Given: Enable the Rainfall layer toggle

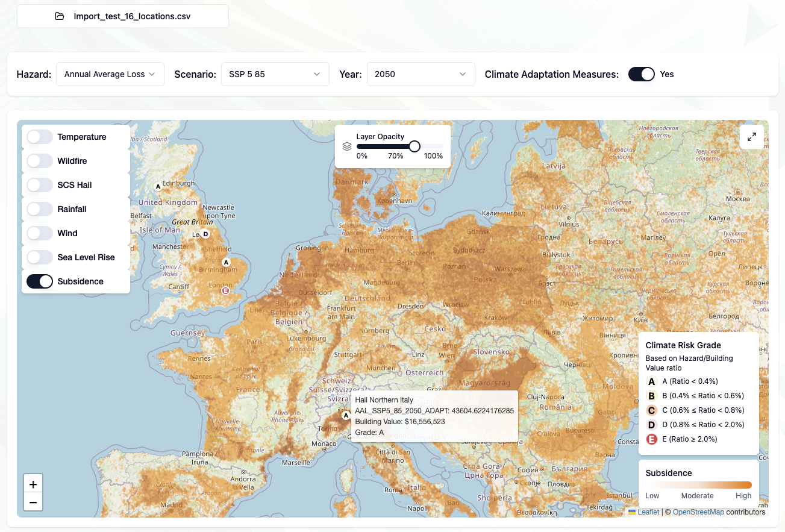Looking at the screenshot, I should pyautogui.click(x=40, y=209).
